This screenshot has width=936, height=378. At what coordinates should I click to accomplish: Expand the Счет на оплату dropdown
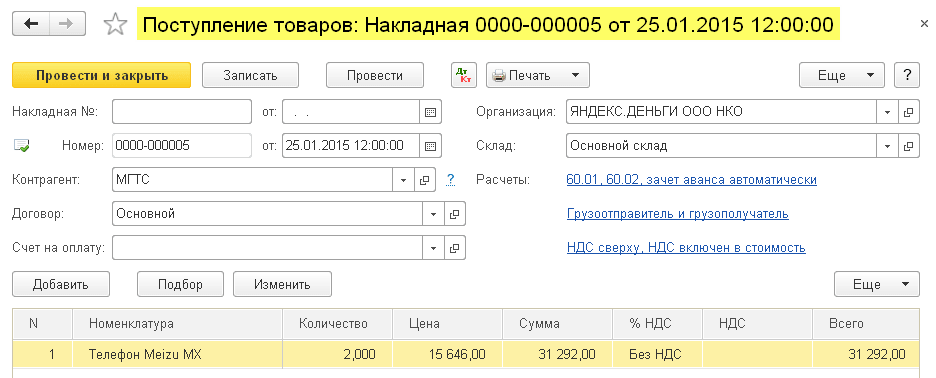click(x=433, y=247)
